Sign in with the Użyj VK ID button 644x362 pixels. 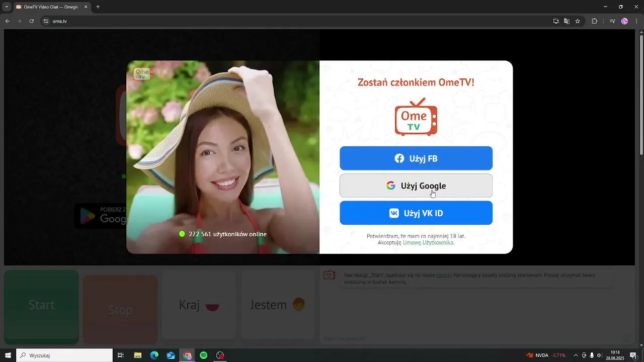416,213
